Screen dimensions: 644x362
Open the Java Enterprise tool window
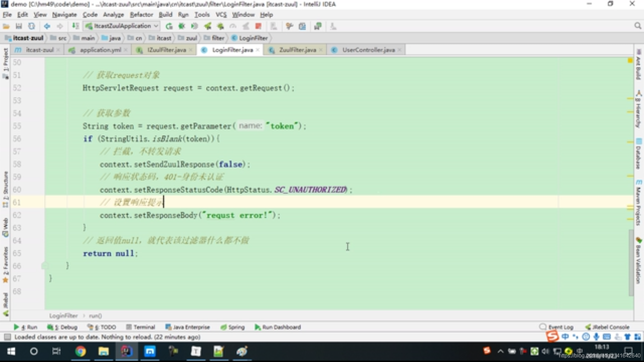[187, 327]
